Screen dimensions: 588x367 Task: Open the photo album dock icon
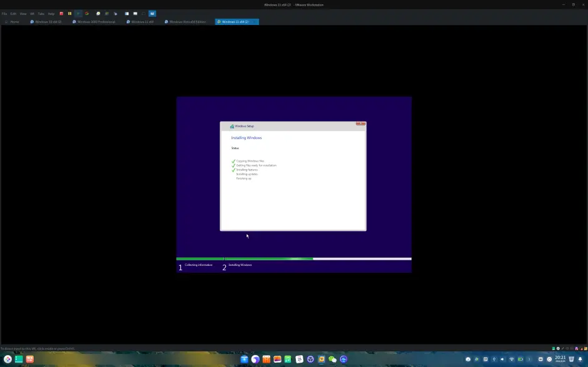(x=278, y=359)
